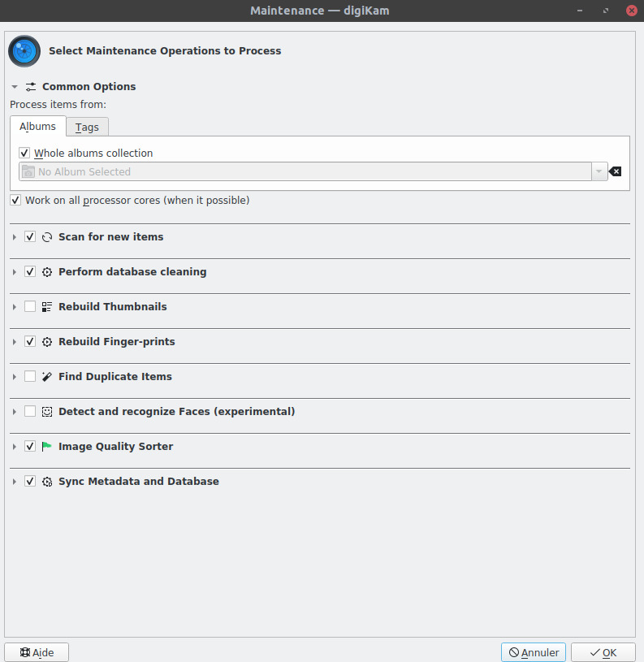
Task: Click the Scan for new items refresh icon
Action: click(47, 237)
